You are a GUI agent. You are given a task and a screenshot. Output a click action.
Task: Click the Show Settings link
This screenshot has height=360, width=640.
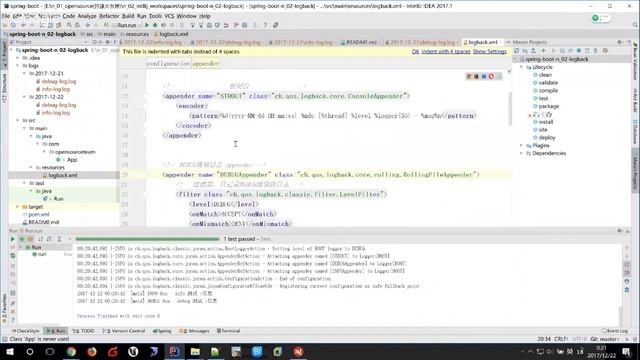489,52
